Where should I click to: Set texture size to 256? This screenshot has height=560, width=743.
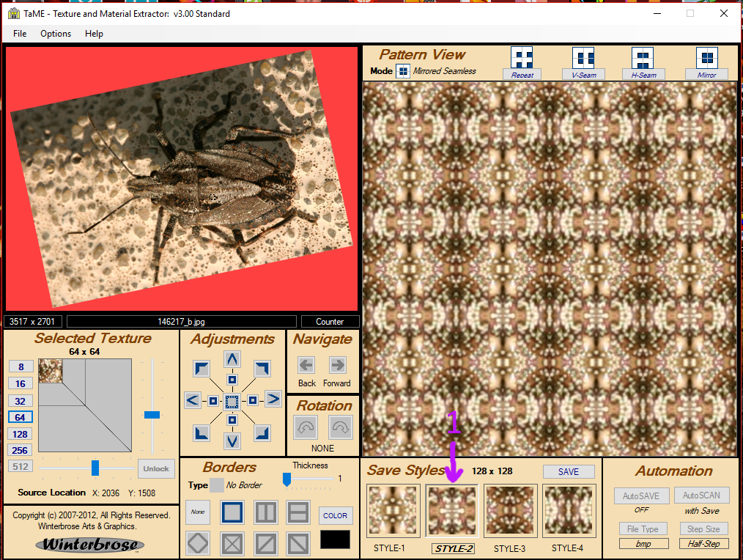(21, 451)
